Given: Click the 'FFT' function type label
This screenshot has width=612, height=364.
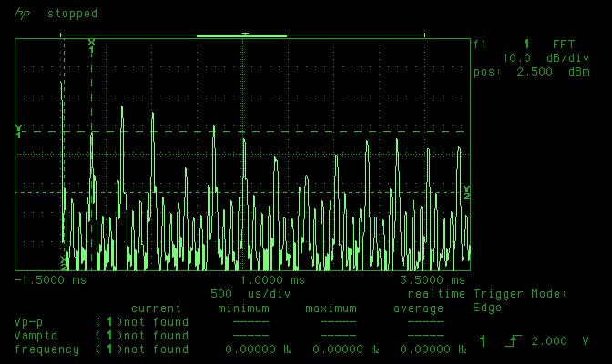Looking at the screenshot, I should [563, 45].
